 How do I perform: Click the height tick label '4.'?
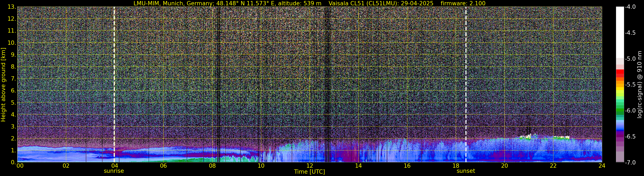point(13,114)
